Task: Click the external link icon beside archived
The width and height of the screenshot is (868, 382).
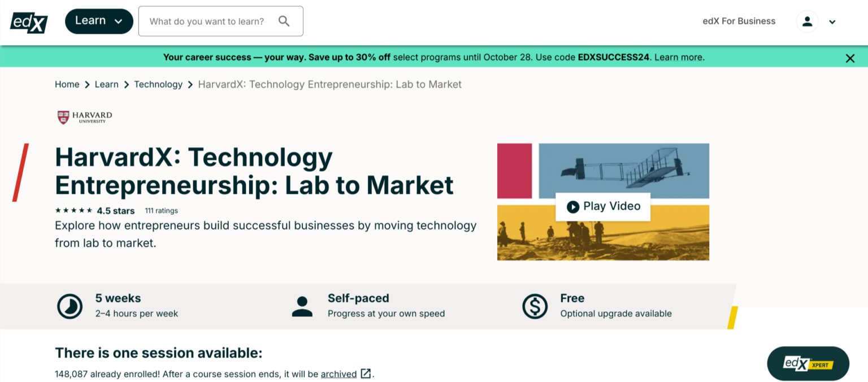Action: coord(366,374)
